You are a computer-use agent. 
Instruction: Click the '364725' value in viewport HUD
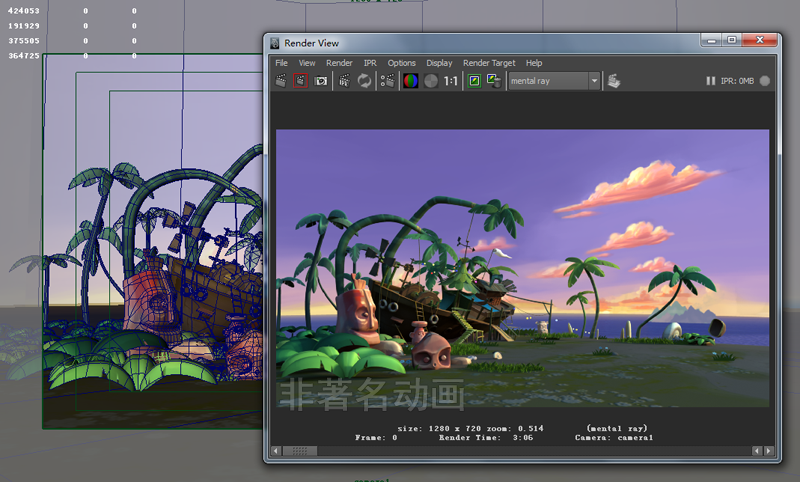[x=23, y=56]
